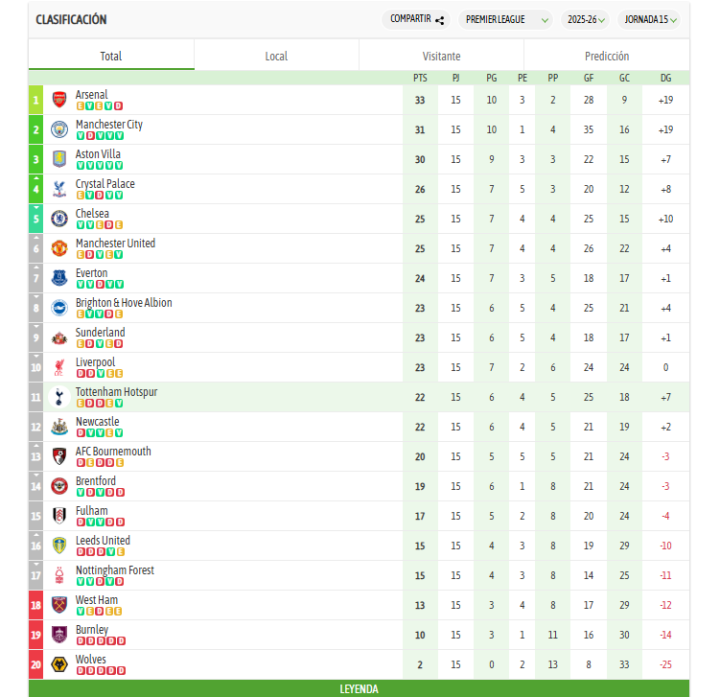720x697 pixels.
Task: Switch to the Local tab
Action: (x=276, y=56)
